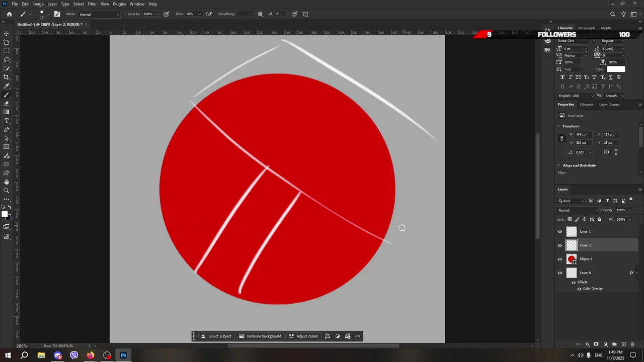Click Adjust colors button
This screenshot has height=362, width=644.
303,336
